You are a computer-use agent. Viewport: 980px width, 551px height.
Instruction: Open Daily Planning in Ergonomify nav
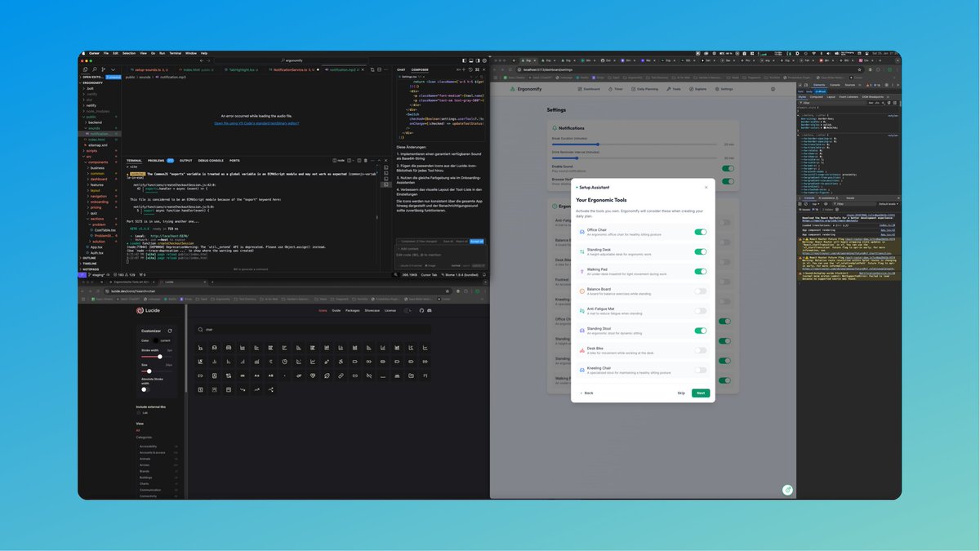click(x=645, y=89)
